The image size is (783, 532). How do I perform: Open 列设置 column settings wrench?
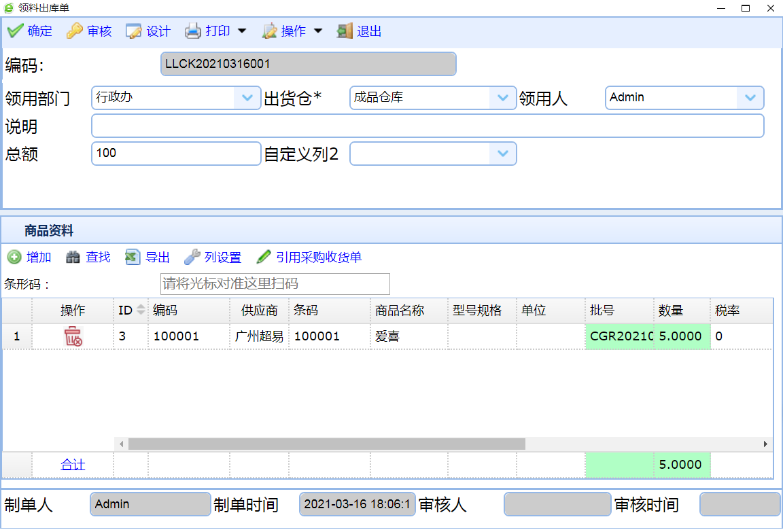click(192, 258)
